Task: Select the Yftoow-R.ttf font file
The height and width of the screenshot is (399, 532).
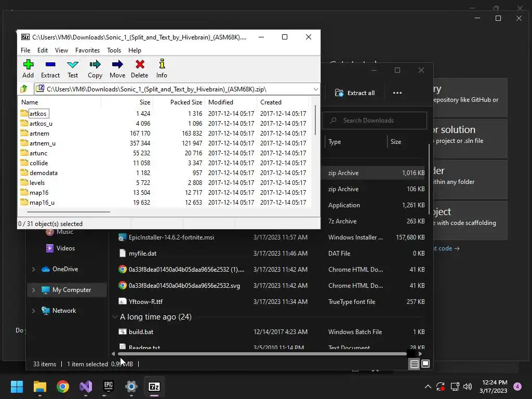Action: [141, 302]
